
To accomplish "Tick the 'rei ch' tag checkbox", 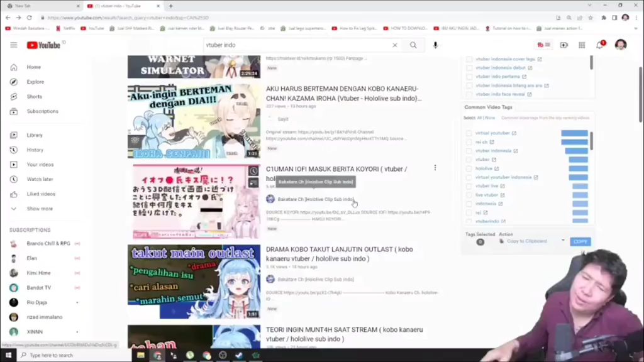I will [469, 142].
